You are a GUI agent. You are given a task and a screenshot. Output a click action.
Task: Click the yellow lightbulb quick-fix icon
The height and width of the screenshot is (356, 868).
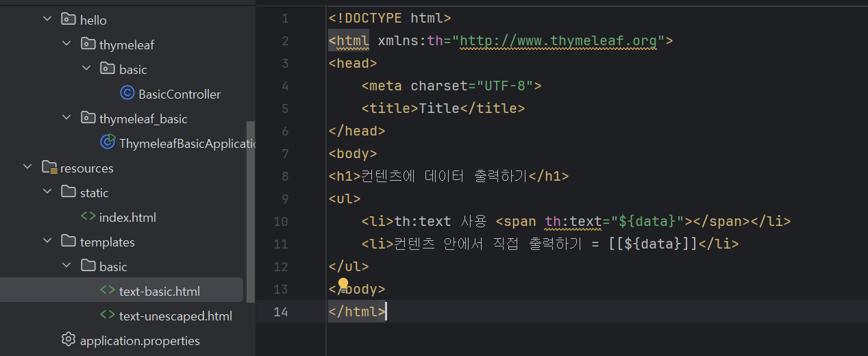point(344,284)
